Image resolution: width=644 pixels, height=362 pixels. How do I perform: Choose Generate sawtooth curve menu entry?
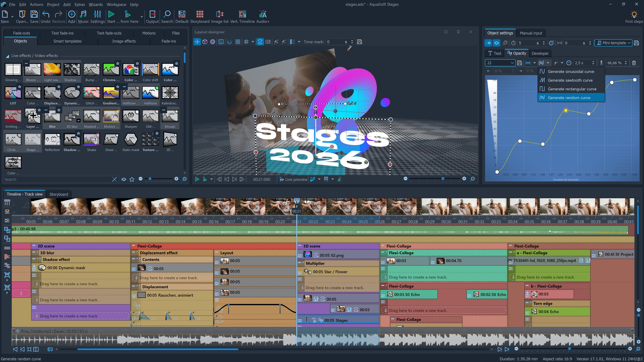point(570,80)
